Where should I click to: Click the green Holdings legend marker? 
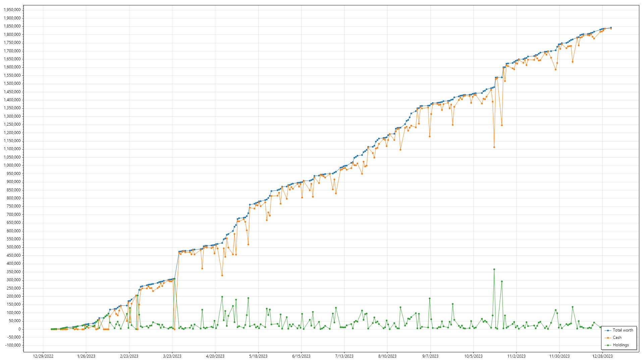(x=608, y=345)
